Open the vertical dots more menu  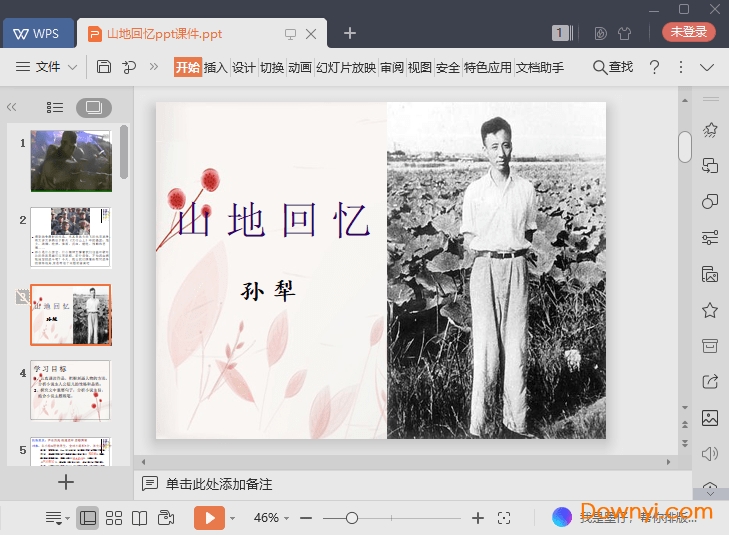click(x=681, y=67)
